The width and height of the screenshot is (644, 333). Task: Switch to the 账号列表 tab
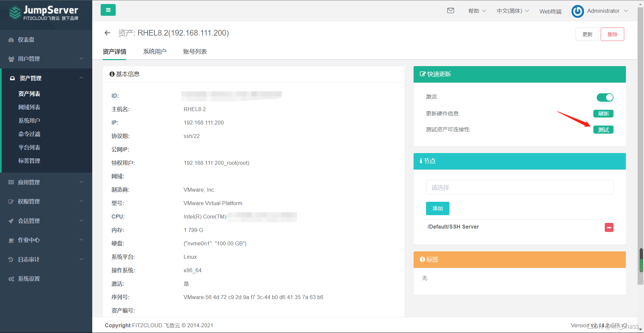(x=195, y=51)
